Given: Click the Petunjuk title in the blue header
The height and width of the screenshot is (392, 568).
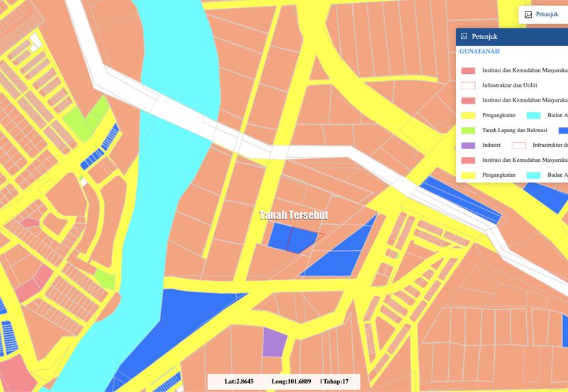Looking at the screenshot, I should click(x=486, y=36).
